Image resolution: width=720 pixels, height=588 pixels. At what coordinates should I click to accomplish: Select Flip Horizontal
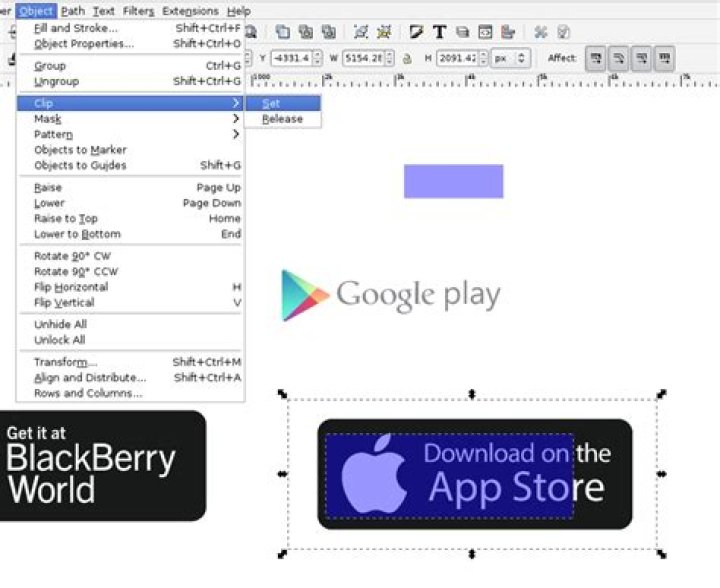pos(129,287)
